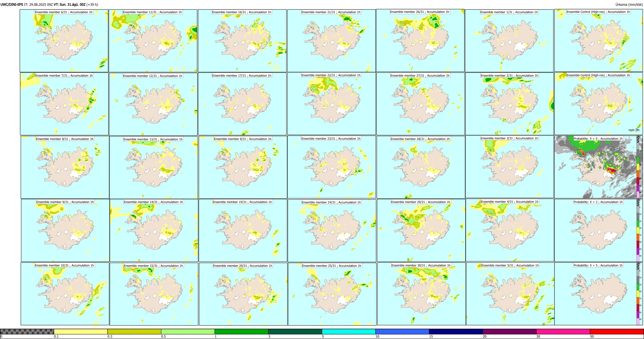View the Ensemble member 26/31 map
This screenshot has height=339, width=644.
[x=420, y=40]
